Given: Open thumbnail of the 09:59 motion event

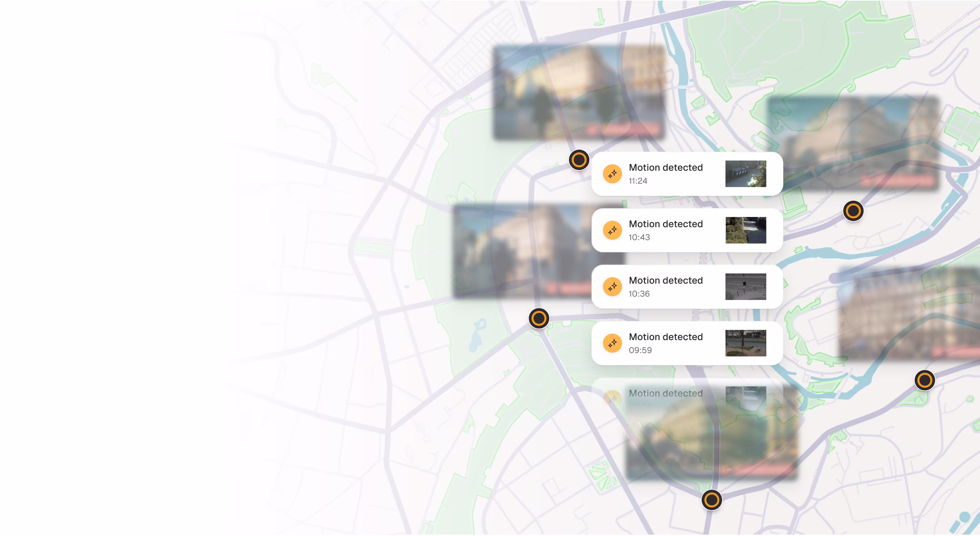Looking at the screenshot, I should pyautogui.click(x=746, y=343).
